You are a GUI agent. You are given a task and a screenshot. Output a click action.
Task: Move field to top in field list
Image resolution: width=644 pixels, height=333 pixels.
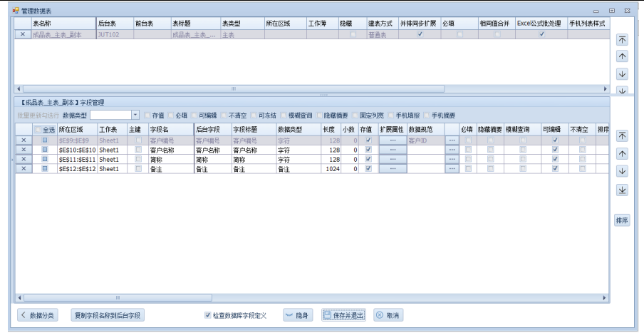pyautogui.click(x=622, y=135)
